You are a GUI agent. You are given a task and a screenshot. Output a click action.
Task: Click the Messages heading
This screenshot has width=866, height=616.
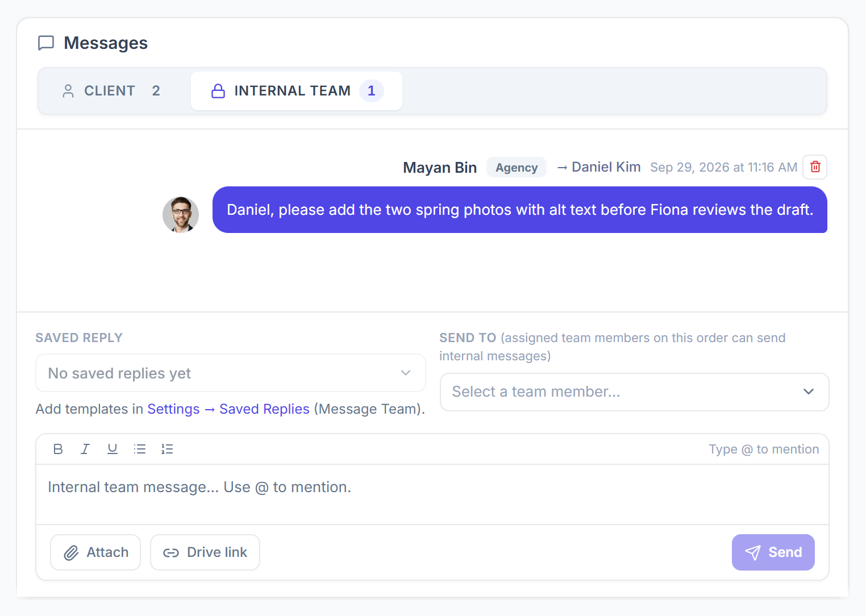(x=106, y=43)
